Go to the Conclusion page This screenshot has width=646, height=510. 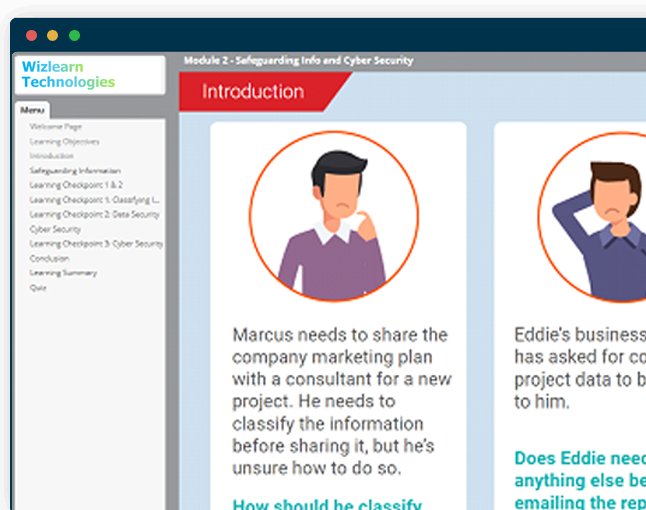coord(49,258)
